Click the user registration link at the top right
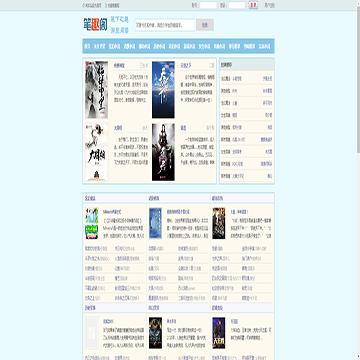360x360 pixels. pos(269,6)
